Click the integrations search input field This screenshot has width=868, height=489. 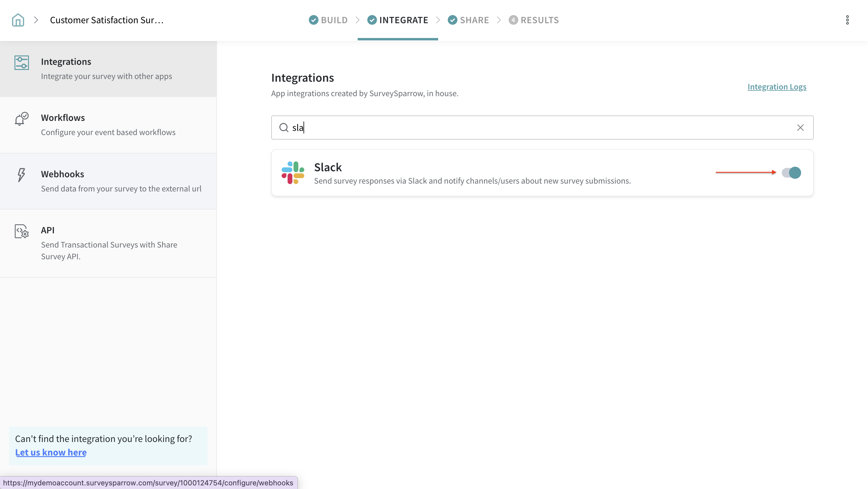(539, 128)
